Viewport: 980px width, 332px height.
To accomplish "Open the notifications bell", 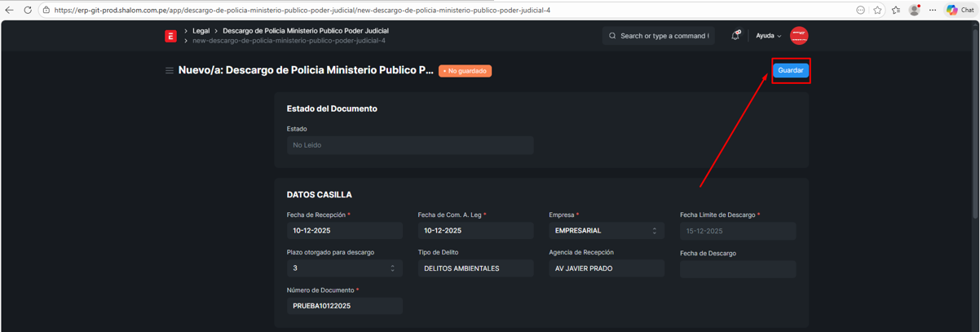I will [x=735, y=36].
